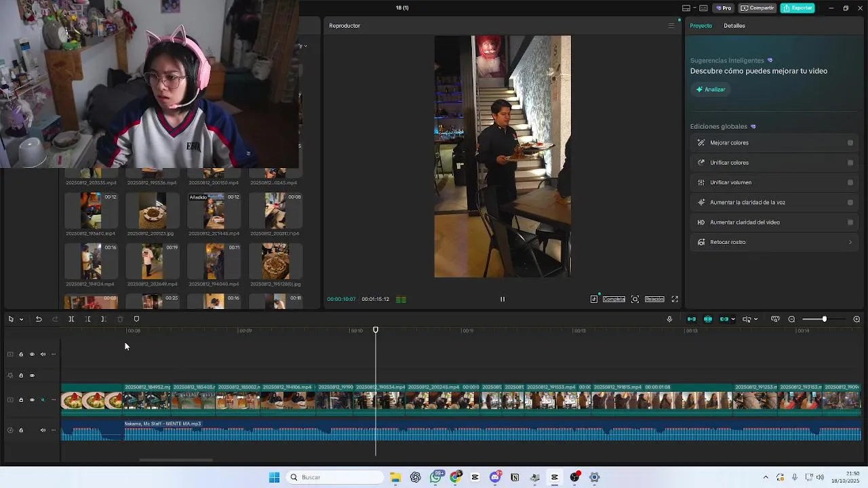Lock the audio music track
Viewport: 868px width, 488px height.
coord(21,430)
